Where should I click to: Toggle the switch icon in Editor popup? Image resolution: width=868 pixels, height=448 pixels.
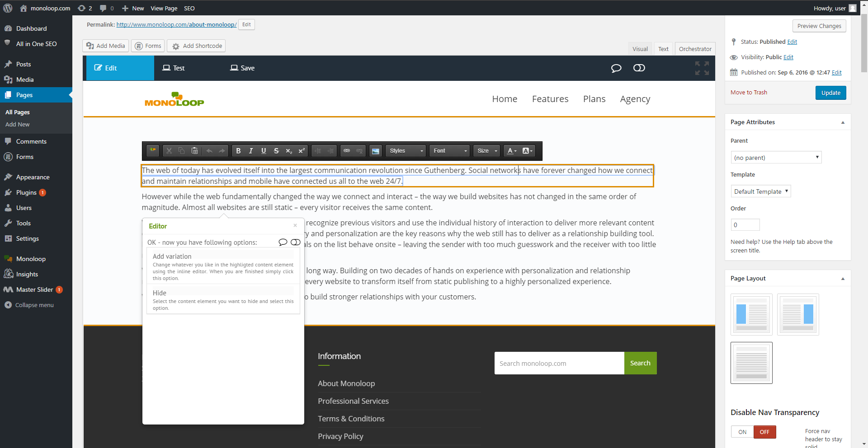click(x=296, y=242)
